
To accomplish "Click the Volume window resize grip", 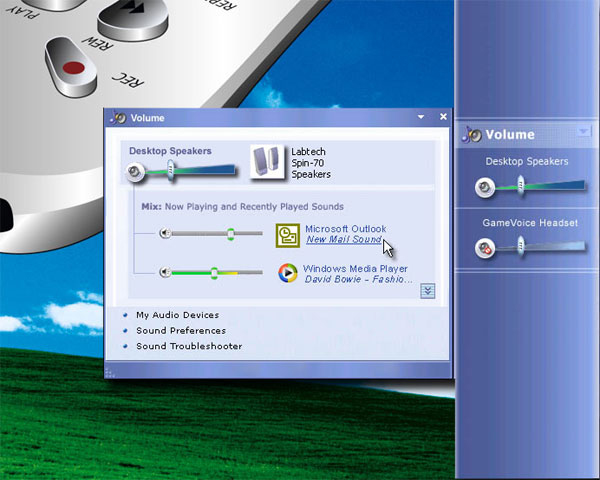I will coord(109,372).
